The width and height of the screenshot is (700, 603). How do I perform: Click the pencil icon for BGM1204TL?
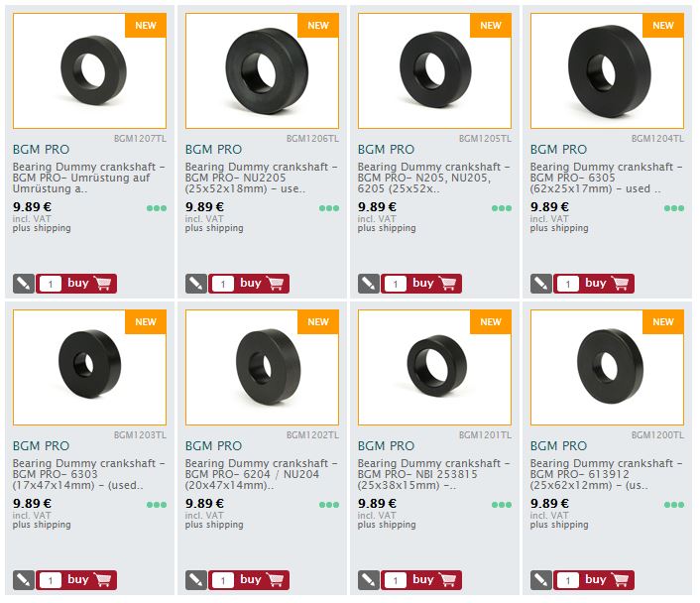[x=541, y=284]
